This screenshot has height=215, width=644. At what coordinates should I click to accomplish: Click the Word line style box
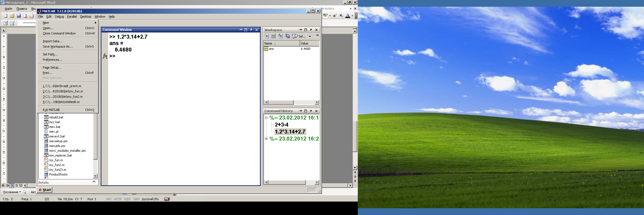[x=27, y=23]
